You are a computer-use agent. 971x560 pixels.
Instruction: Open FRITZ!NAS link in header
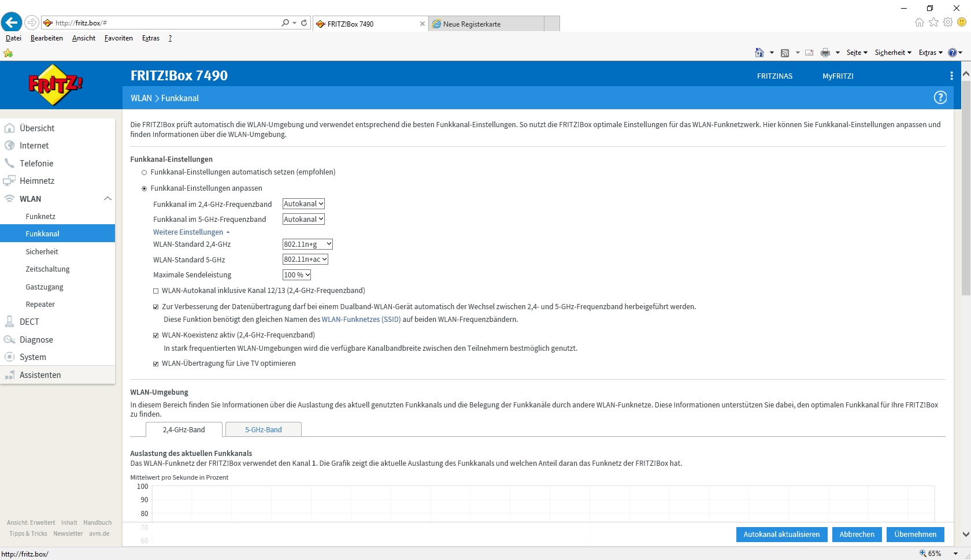click(x=774, y=76)
